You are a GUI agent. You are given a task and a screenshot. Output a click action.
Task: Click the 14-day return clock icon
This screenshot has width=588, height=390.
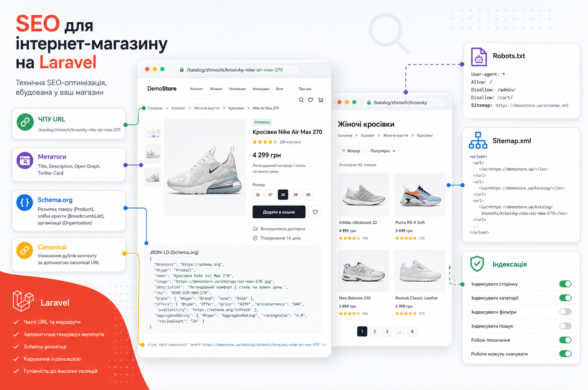[x=255, y=238]
